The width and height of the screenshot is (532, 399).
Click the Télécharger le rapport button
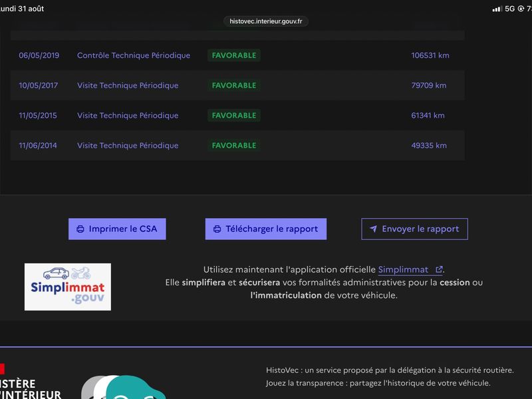click(x=265, y=229)
